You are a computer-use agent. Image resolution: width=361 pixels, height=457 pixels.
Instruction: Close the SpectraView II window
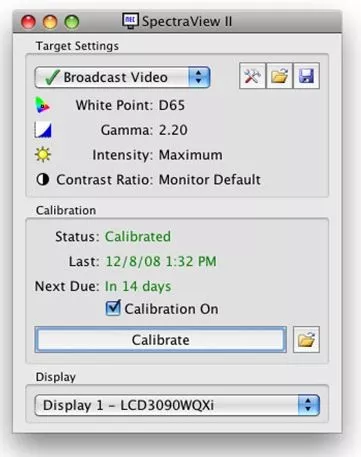pyautogui.click(x=28, y=22)
